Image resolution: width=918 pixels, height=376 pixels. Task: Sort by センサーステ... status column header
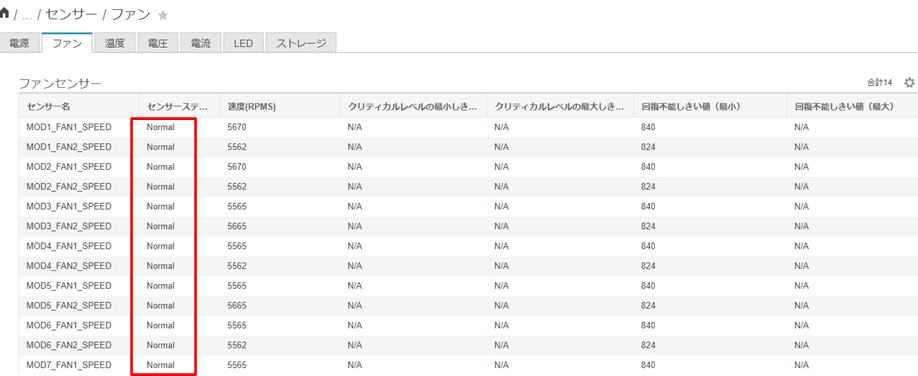coord(179,107)
